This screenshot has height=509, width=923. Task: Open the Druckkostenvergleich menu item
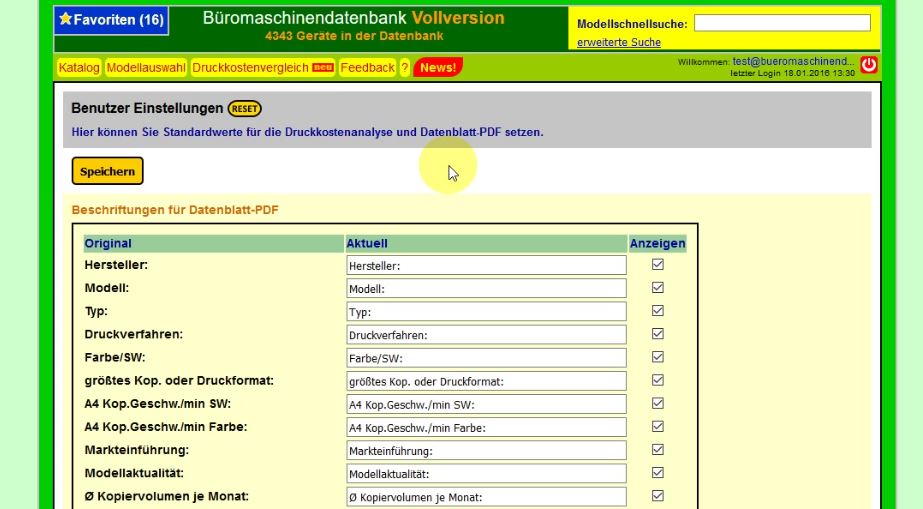click(263, 68)
